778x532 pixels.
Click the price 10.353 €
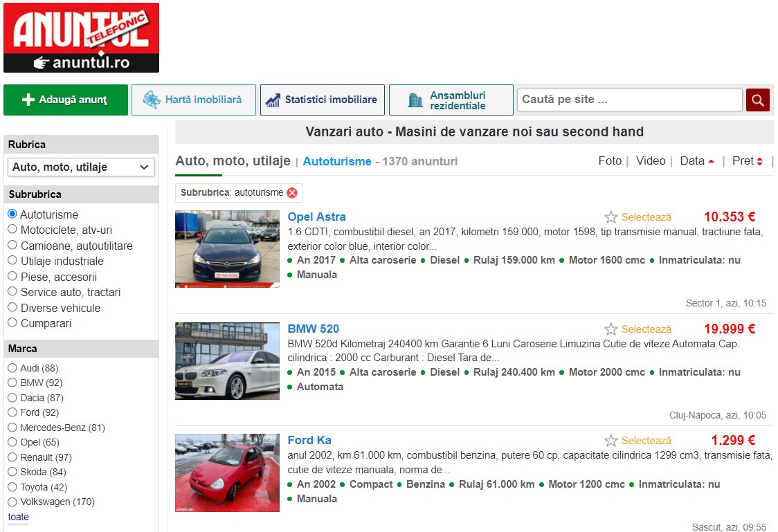730,217
